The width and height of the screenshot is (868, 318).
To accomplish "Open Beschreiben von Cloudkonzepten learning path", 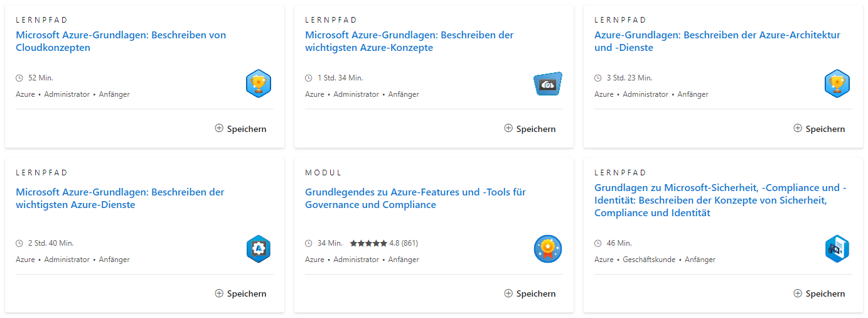I will pos(121,41).
